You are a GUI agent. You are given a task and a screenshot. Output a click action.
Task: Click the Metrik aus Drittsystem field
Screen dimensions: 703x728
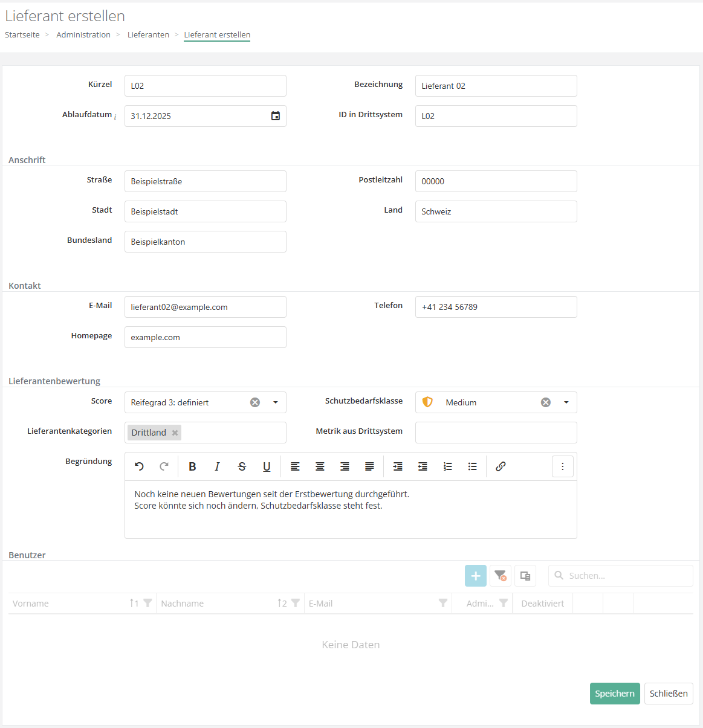point(496,433)
